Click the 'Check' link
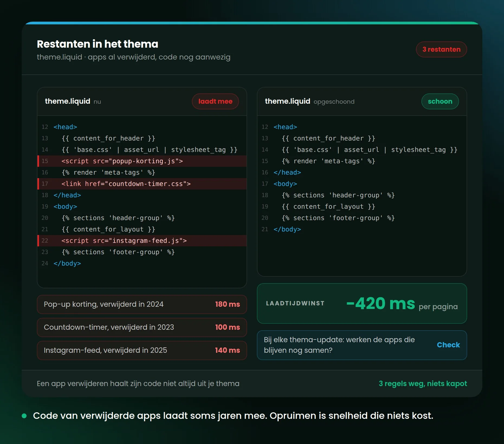The height and width of the screenshot is (444, 504). click(448, 345)
